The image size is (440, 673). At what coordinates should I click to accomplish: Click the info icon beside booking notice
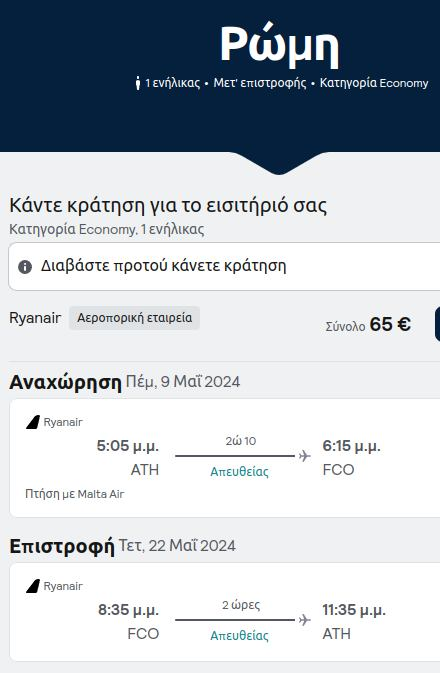[x=25, y=267]
